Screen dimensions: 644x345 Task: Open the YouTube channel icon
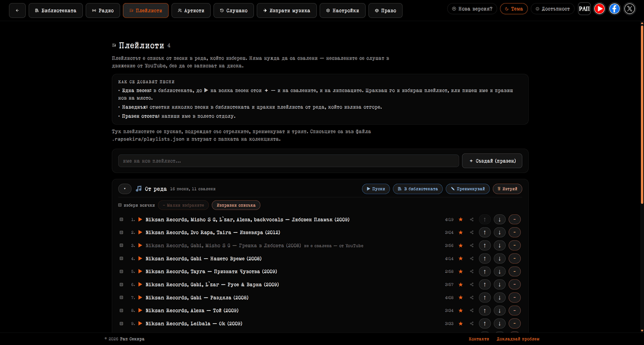pyautogui.click(x=599, y=9)
